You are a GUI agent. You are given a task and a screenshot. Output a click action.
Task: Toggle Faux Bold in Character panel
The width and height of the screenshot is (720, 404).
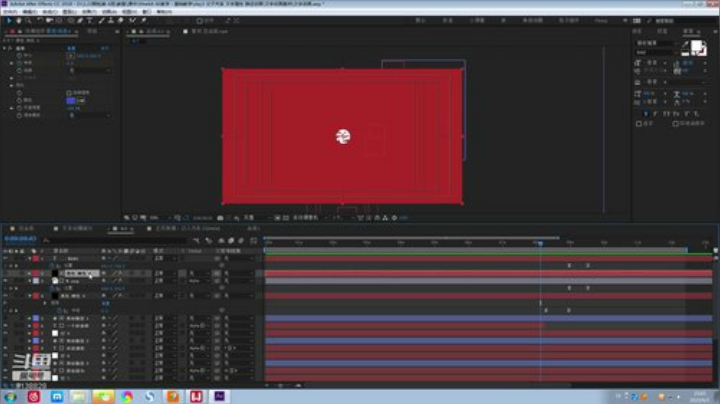pyautogui.click(x=646, y=113)
